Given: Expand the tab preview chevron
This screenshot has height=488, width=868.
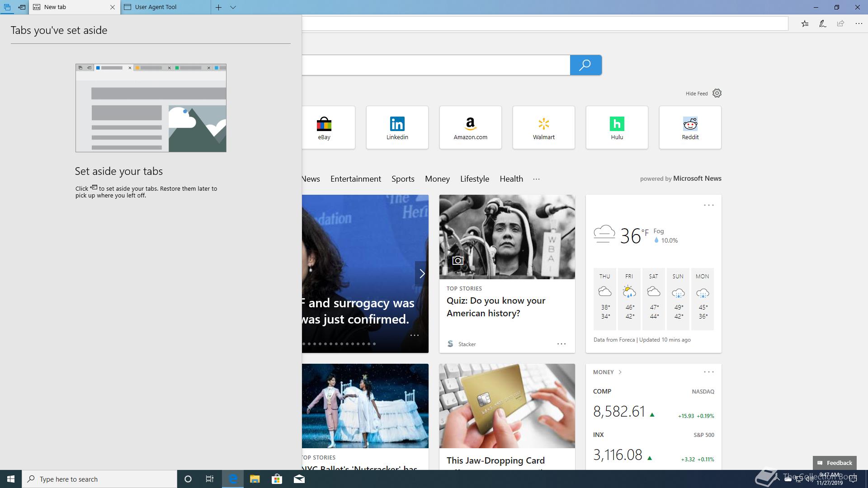Looking at the screenshot, I should coord(233,7).
